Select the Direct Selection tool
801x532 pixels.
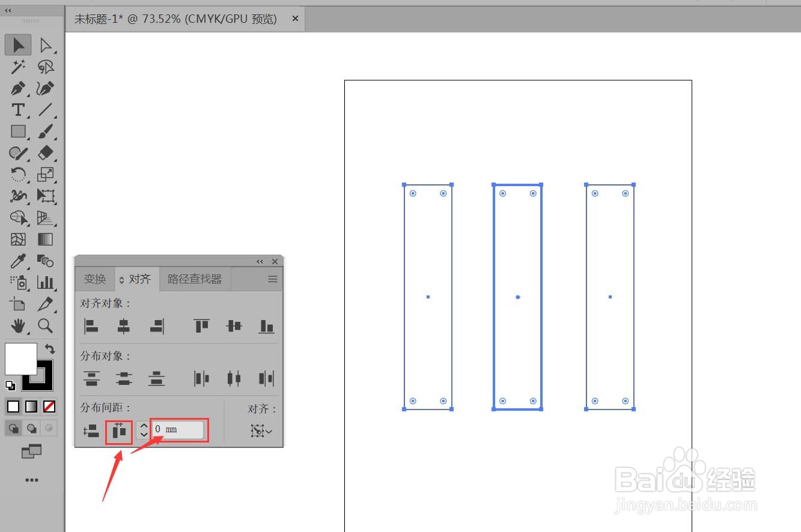coord(46,45)
